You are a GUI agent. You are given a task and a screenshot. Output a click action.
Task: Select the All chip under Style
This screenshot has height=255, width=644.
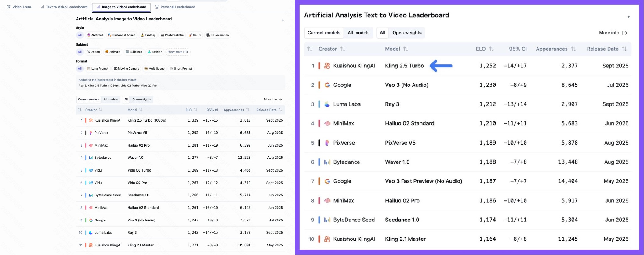[x=80, y=35]
